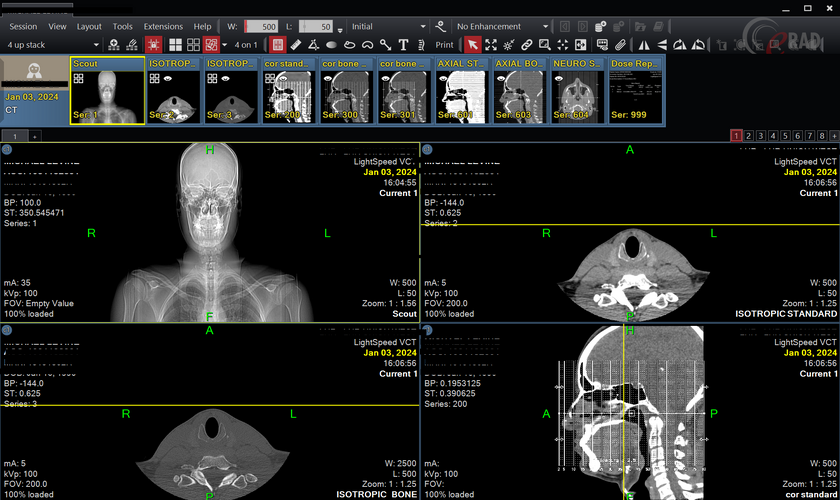840x500 pixels.
Task: Open the Layout menu
Action: (x=89, y=26)
